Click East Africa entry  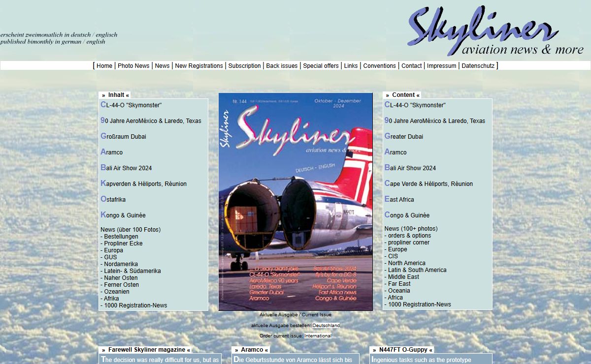tap(399, 199)
